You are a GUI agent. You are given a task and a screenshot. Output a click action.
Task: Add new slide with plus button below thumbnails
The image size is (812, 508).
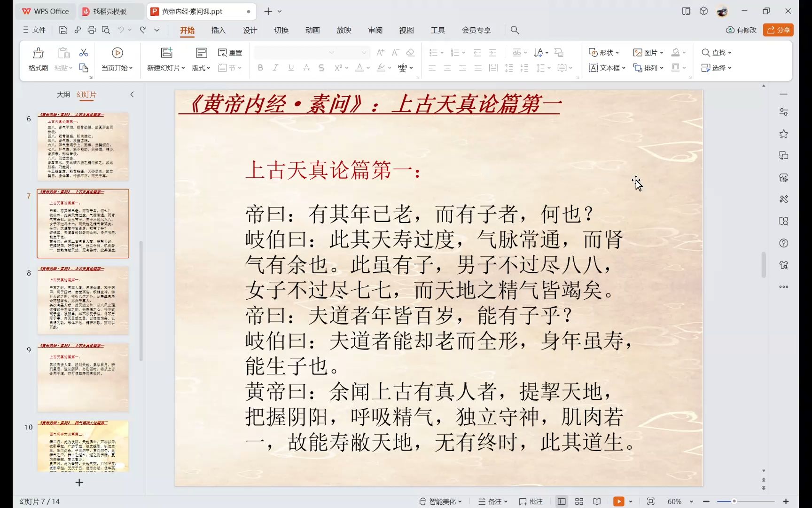tap(79, 483)
